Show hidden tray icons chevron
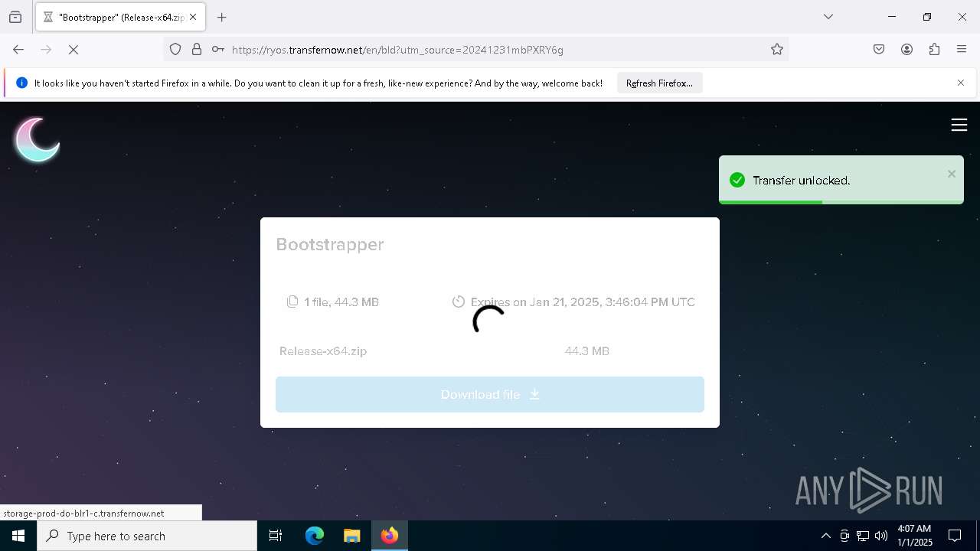 (x=825, y=536)
